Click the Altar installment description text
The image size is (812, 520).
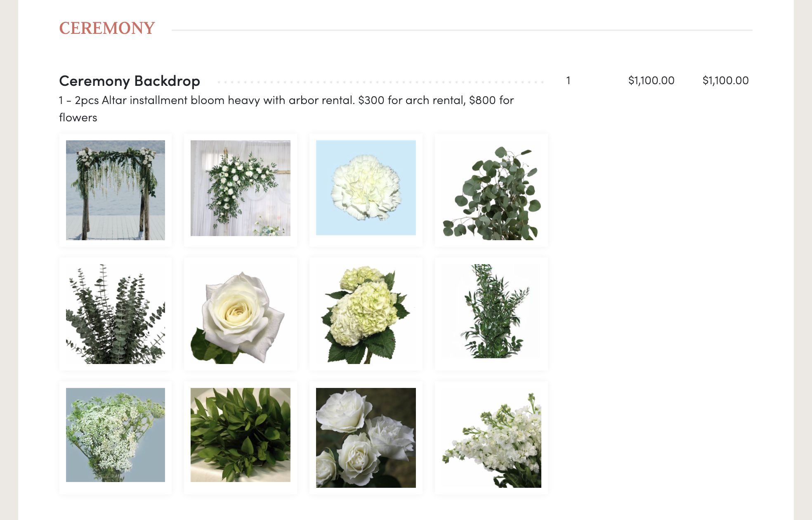point(286,109)
